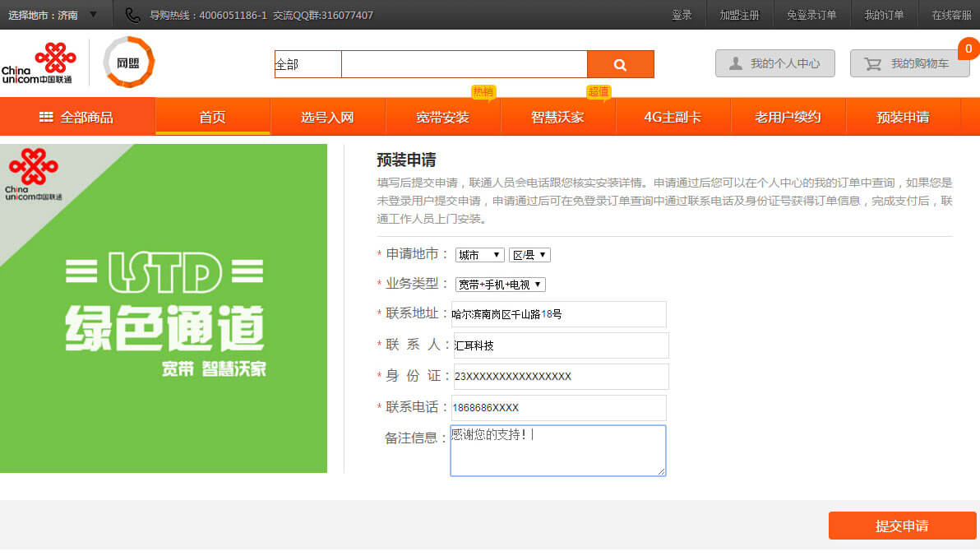The height and width of the screenshot is (556, 980).
Task: Click the 我的订单 link
Action: 884,15
